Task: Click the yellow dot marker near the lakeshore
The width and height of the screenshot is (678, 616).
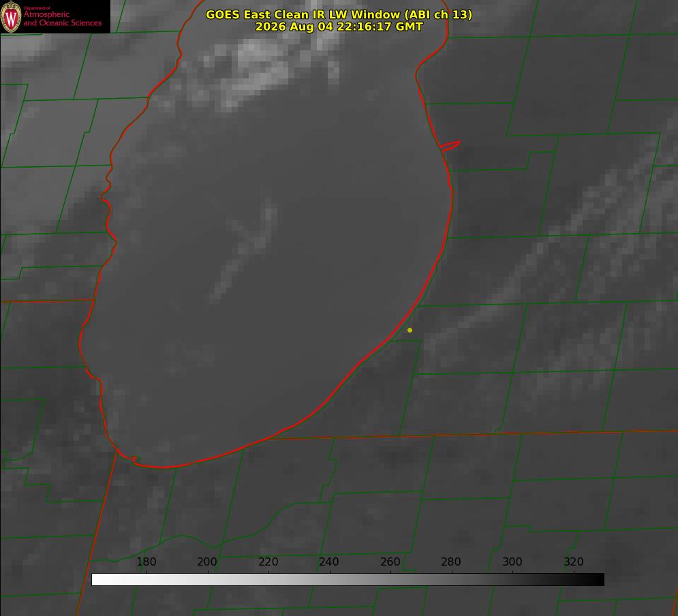Action: [410, 330]
